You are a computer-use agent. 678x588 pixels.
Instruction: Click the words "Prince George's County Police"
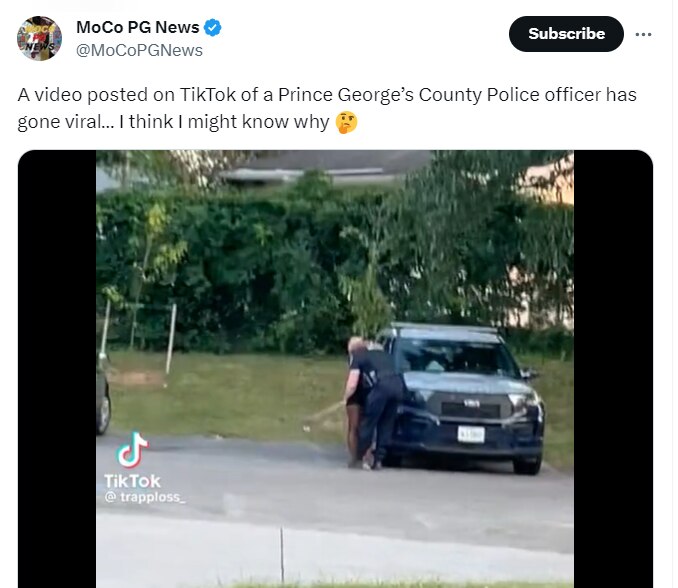[409, 95]
